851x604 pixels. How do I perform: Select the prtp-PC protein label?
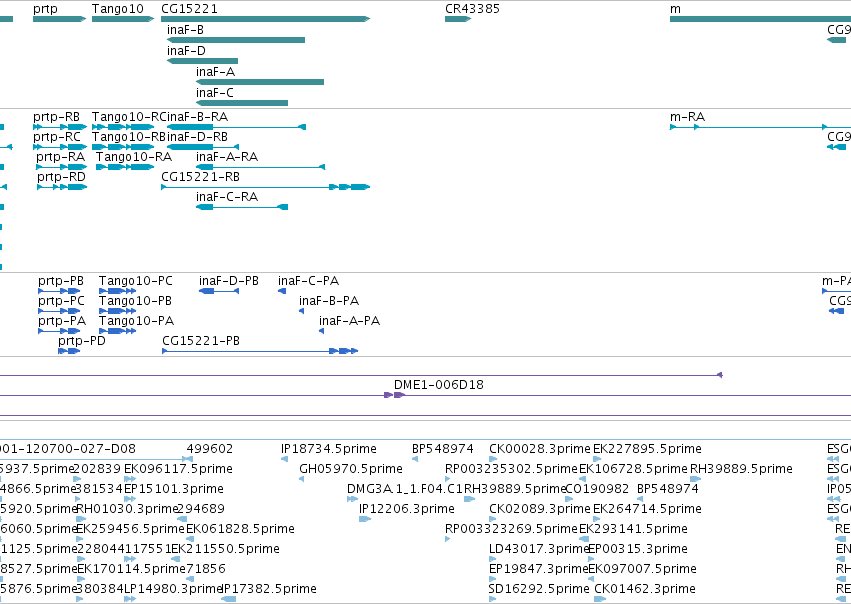61,301
